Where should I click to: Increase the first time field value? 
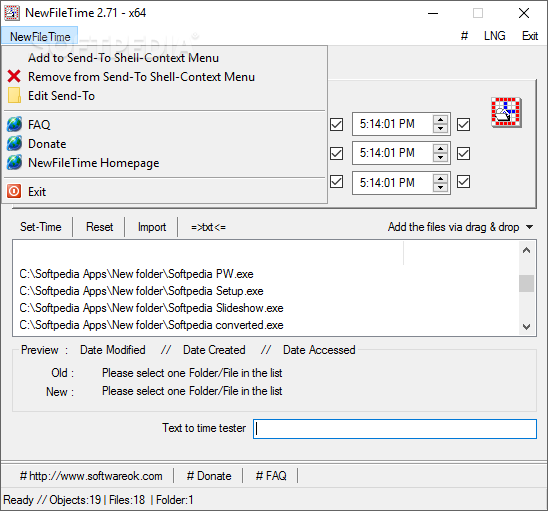point(440,120)
